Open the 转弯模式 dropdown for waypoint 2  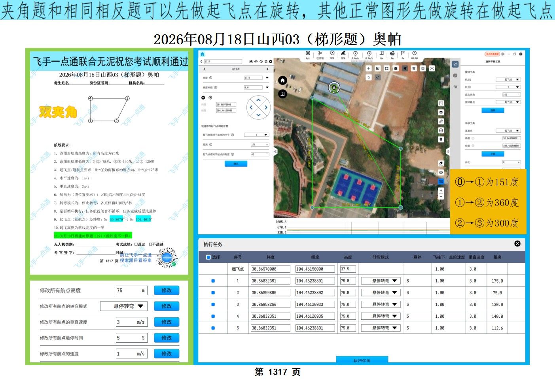click(x=381, y=293)
